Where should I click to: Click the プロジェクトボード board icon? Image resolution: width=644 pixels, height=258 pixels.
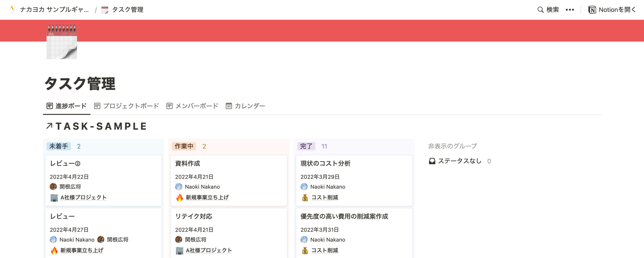point(97,106)
